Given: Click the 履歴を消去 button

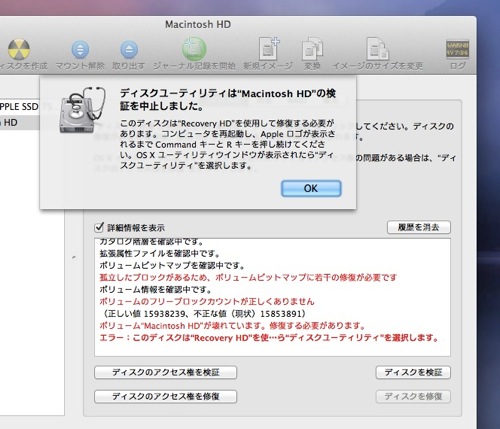Looking at the screenshot, I should 419,227.
